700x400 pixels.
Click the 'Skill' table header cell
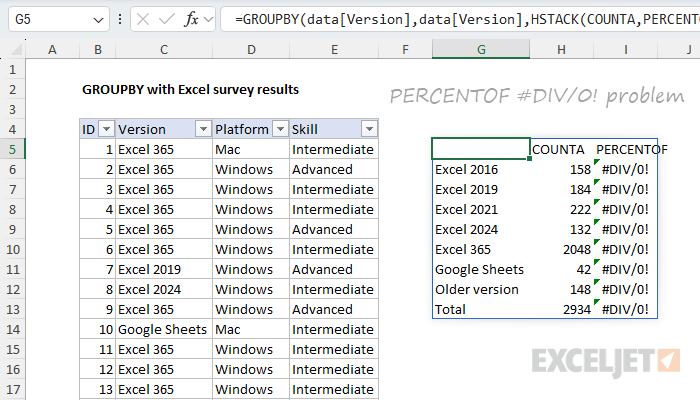coord(334,129)
